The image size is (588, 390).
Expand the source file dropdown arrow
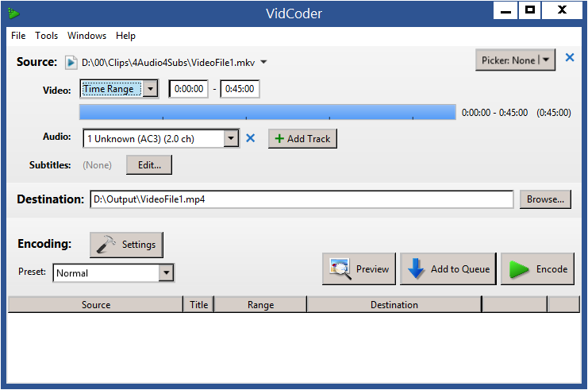tap(263, 62)
